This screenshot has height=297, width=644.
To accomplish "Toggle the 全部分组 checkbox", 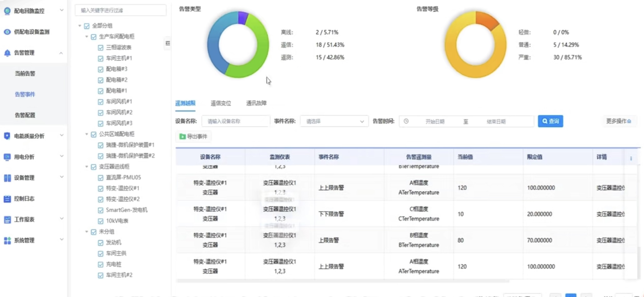I will pos(86,26).
